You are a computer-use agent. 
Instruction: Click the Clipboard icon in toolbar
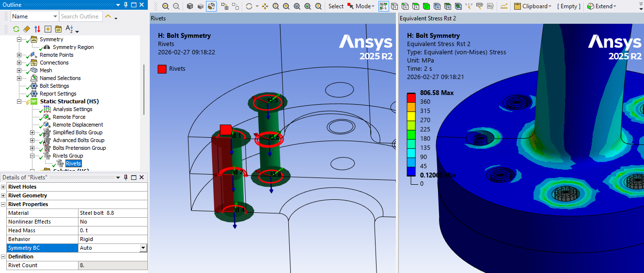517,6
